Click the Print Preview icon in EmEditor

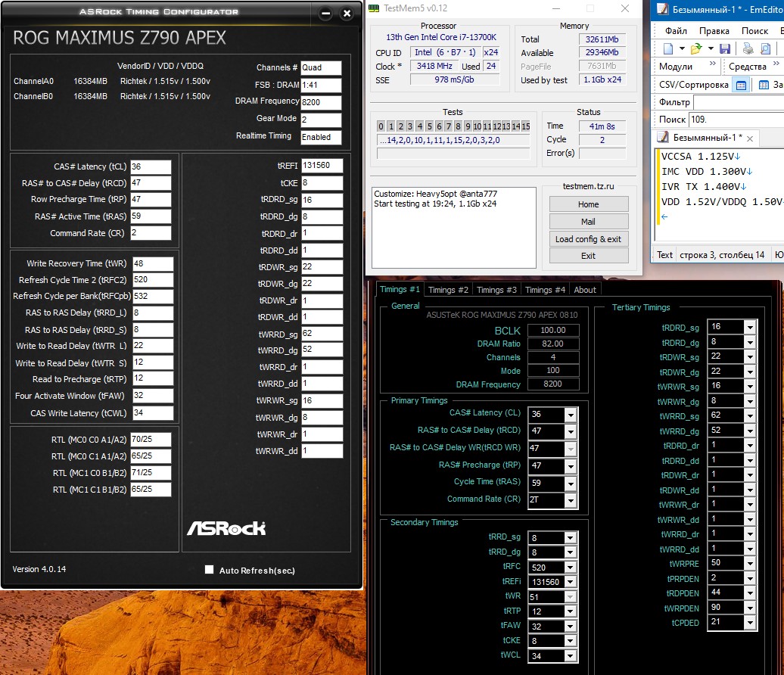tap(766, 48)
